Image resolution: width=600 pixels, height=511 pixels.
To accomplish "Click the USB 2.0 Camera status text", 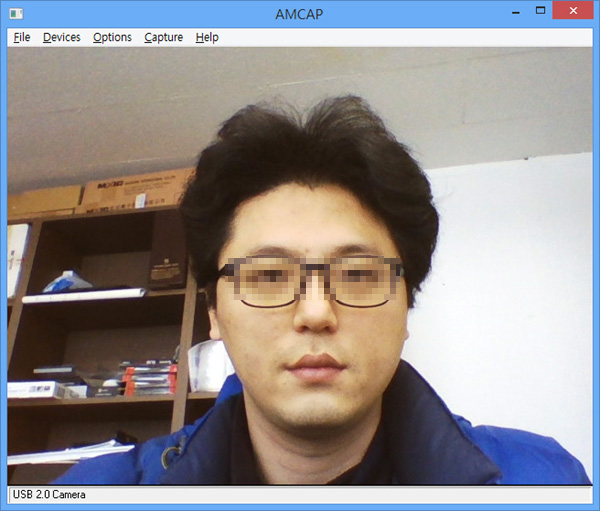I will pyautogui.click(x=49, y=495).
